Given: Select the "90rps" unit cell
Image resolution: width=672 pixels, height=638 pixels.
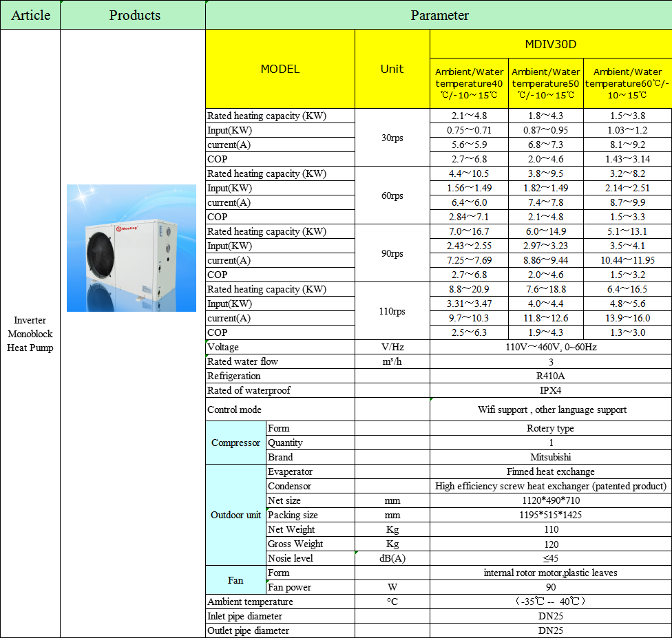Looking at the screenshot, I should click(x=392, y=253).
